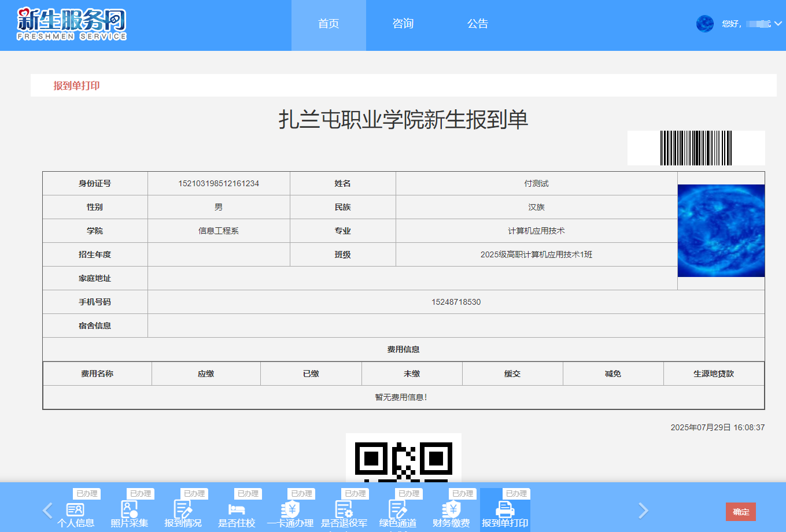Click the red 确定 button
Image resolution: width=786 pixels, height=532 pixels.
coord(741,512)
